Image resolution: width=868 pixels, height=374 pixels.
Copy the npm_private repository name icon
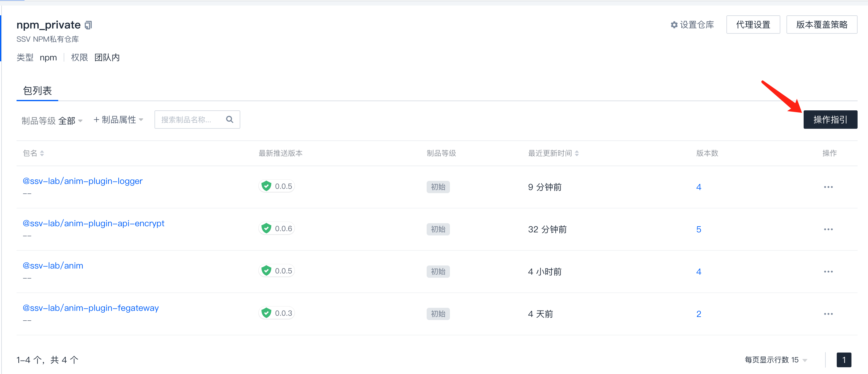pos(88,25)
